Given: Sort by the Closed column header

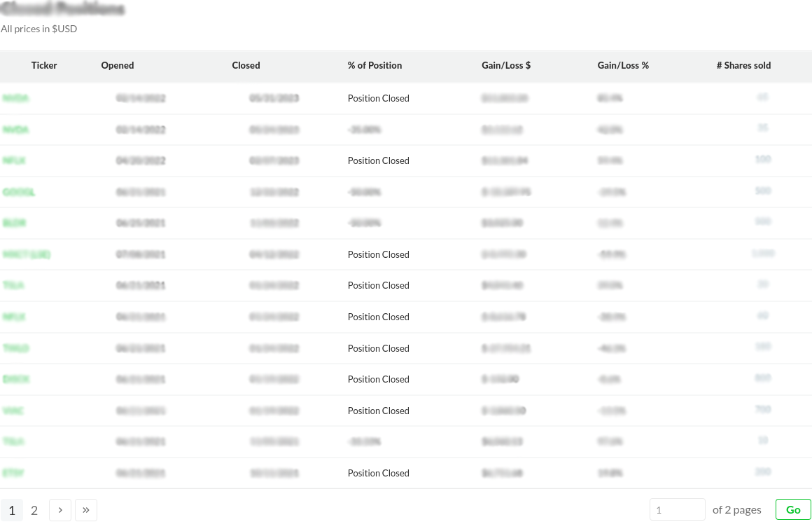Looking at the screenshot, I should point(246,65).
